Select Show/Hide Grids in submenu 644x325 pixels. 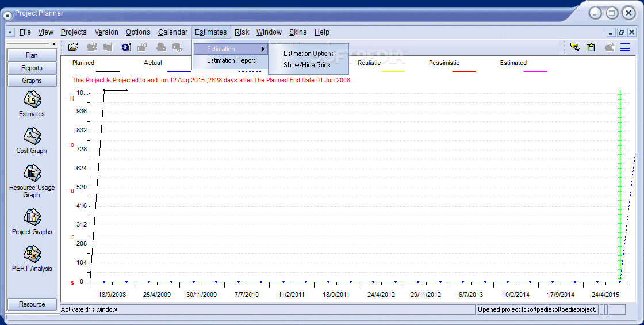(308, 65)
